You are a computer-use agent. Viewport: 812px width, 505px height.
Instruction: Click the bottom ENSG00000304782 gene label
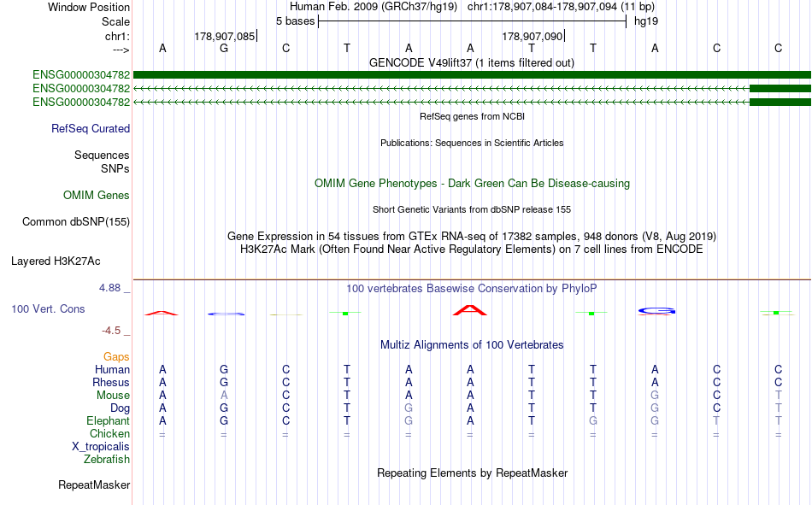click(x=81, y=102)
